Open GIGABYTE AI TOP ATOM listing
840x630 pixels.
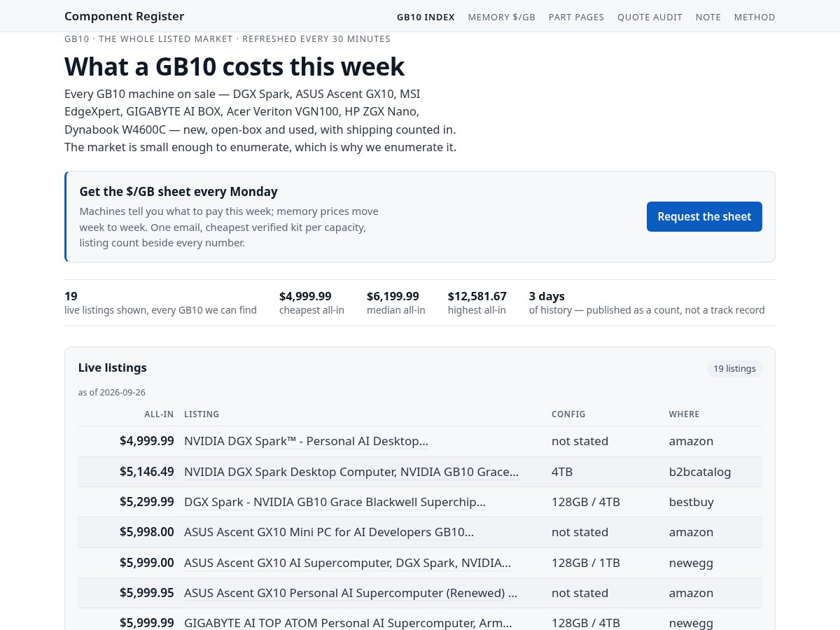point(348,623)
